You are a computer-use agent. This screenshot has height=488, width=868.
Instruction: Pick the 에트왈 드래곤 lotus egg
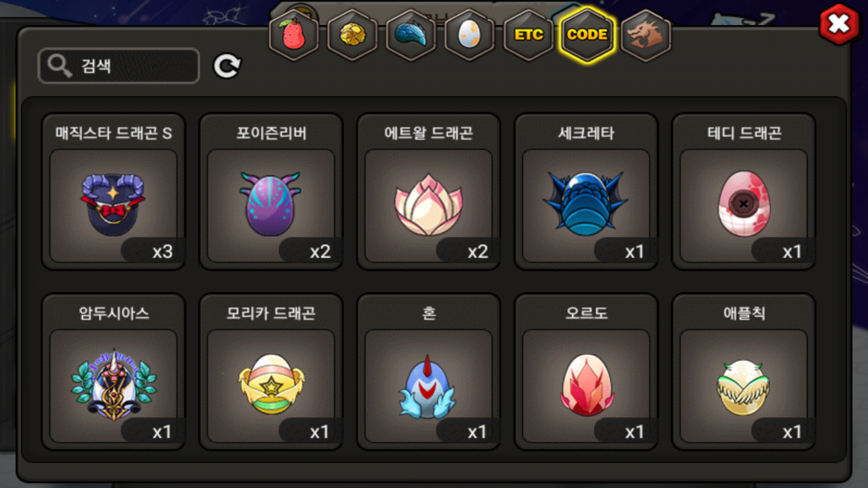point(429,192)
